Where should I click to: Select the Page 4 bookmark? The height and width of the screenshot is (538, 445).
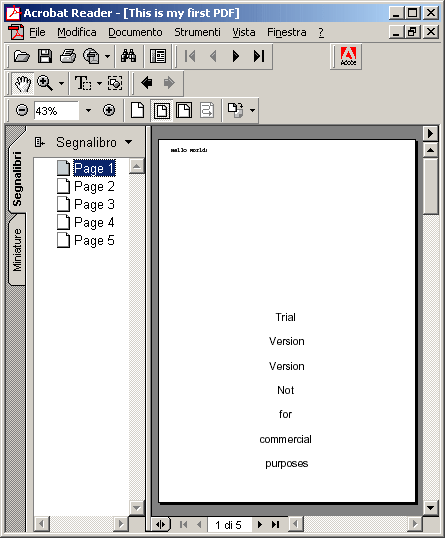coord(94,222)
